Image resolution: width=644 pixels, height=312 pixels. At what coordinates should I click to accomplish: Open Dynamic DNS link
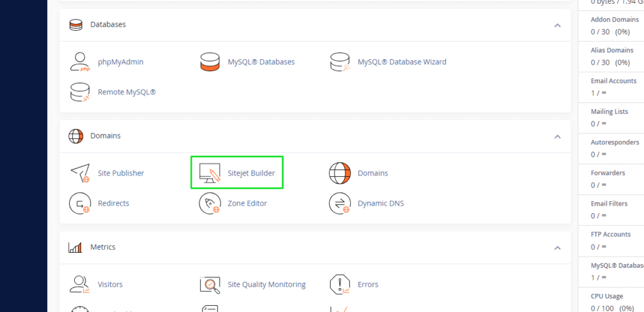coord(380,203)
